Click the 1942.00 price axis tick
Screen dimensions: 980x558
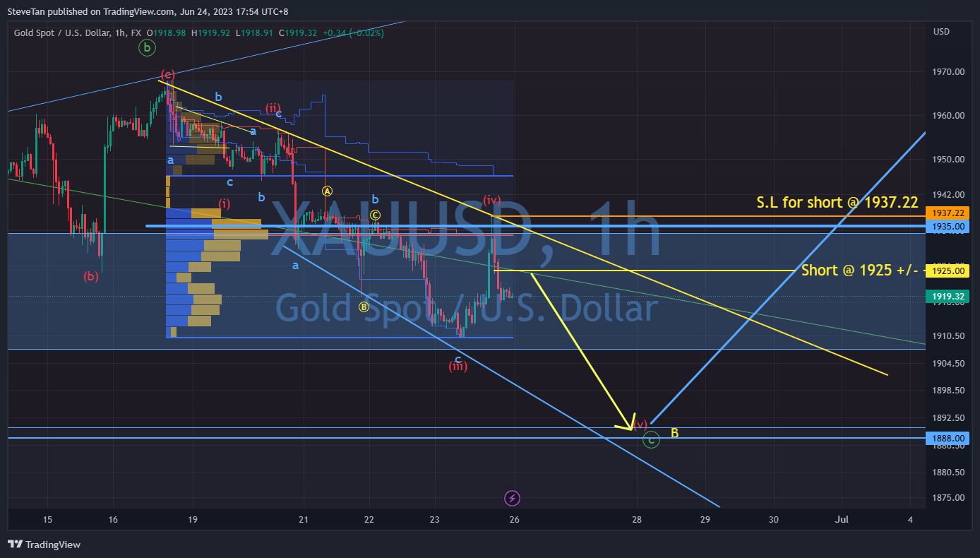(948, 194)
